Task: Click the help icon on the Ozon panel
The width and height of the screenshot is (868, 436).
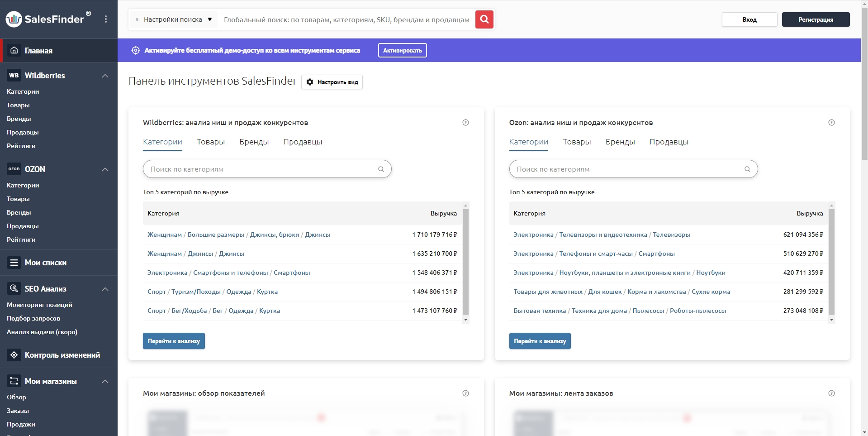Action: [x=831, y=123]
